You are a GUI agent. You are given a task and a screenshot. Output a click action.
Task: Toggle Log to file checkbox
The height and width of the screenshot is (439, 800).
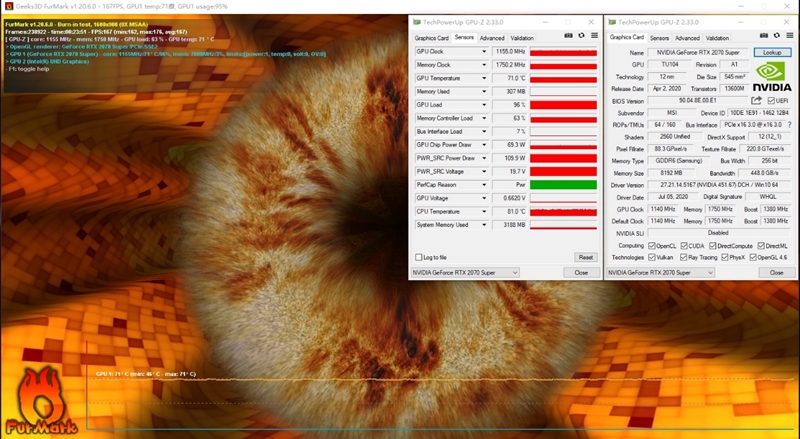pyautogui.click(x=419, y=257)
